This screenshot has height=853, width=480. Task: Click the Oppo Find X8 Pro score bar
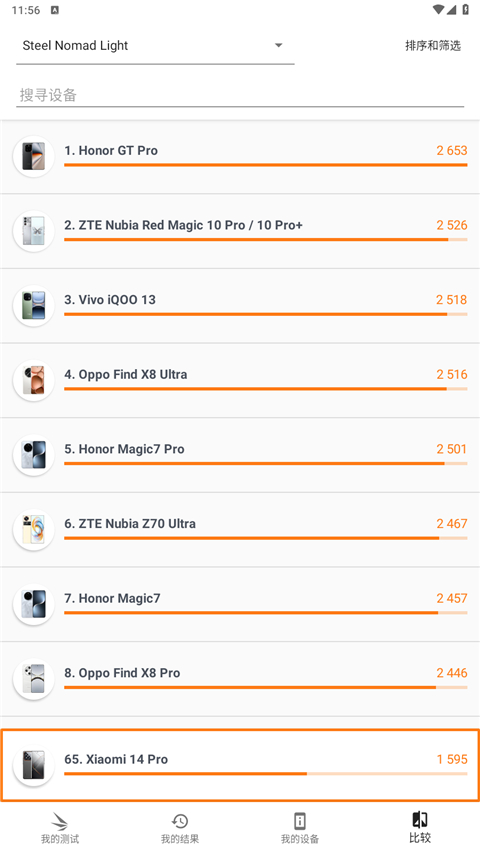[x=266, y=688]
